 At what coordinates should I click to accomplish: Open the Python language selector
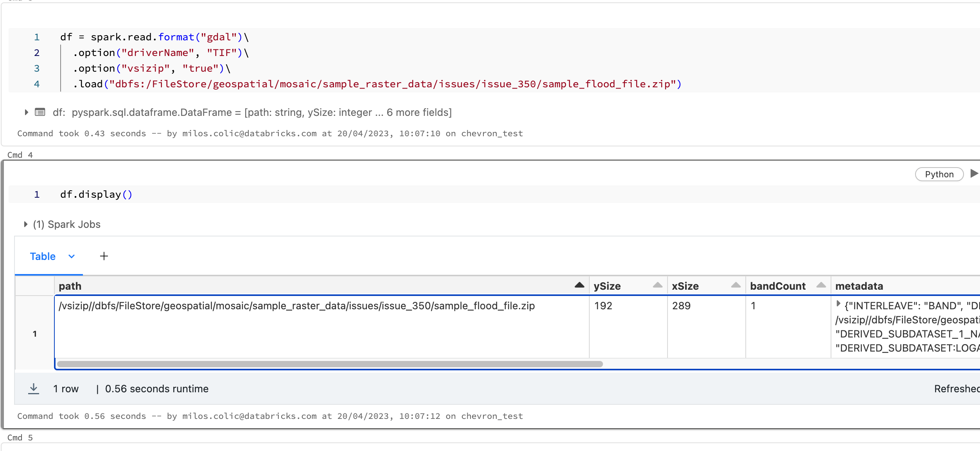(939, 174)
